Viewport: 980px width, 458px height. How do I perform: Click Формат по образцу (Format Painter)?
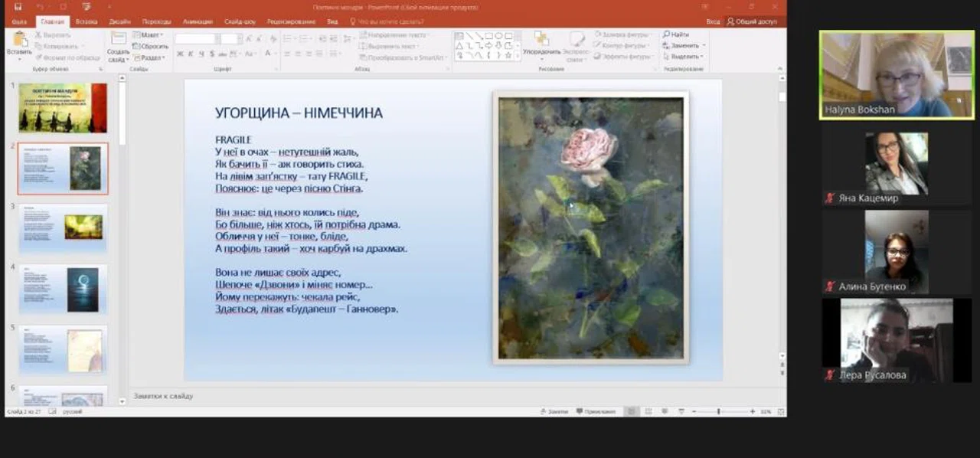67,57
